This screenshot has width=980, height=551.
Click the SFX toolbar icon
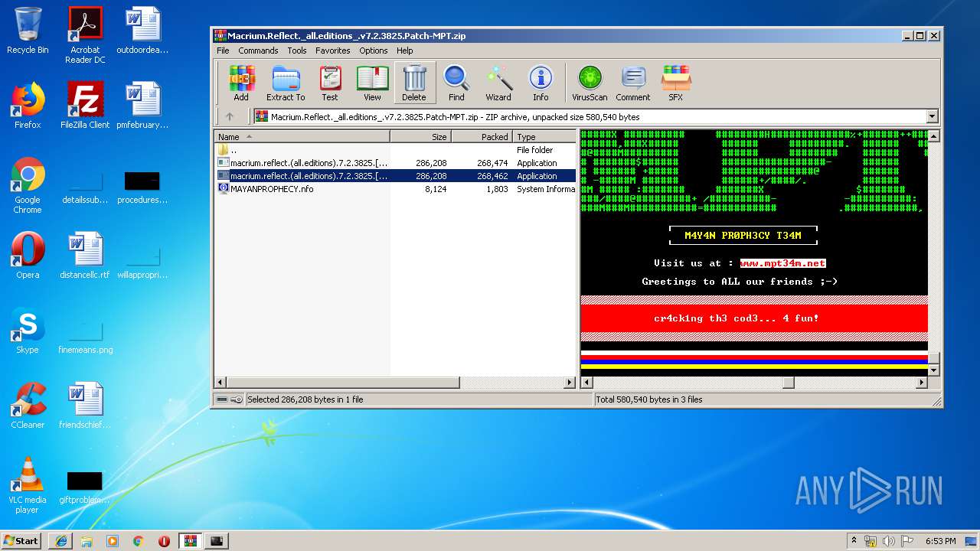click(675, 83)
